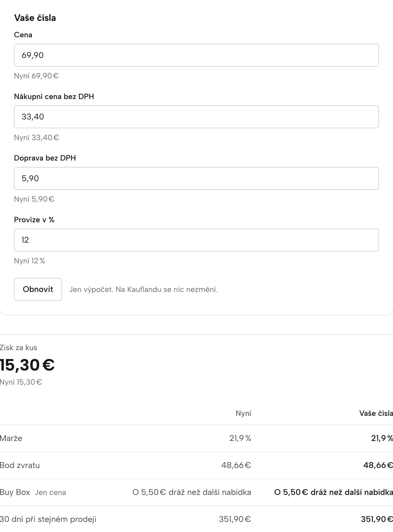Image resolution: width=393 pixels, height=532 pixels.
Task: Click the 'Vaše čísla' table column header
Action: click(x=376, y=413)
